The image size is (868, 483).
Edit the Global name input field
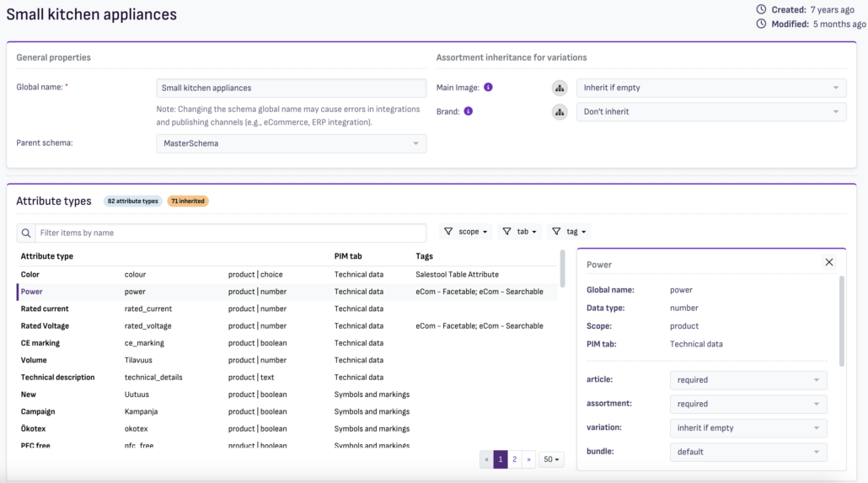[292, 88]
